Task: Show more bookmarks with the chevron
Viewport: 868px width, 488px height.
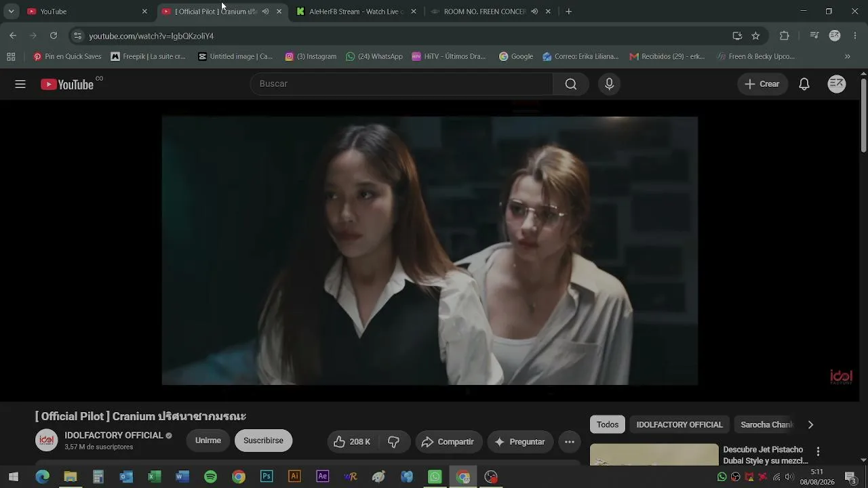Action: pyautogui.click(x=848, y=56)
